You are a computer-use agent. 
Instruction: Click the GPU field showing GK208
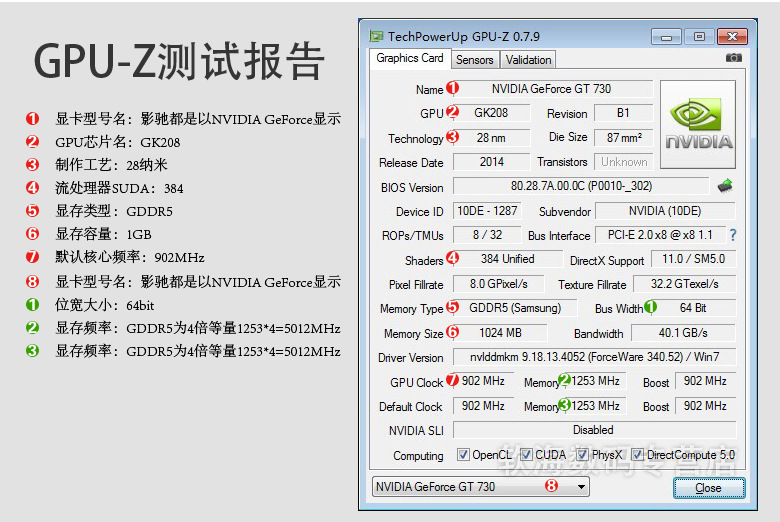pyautogui.click(x=491, y=113)
